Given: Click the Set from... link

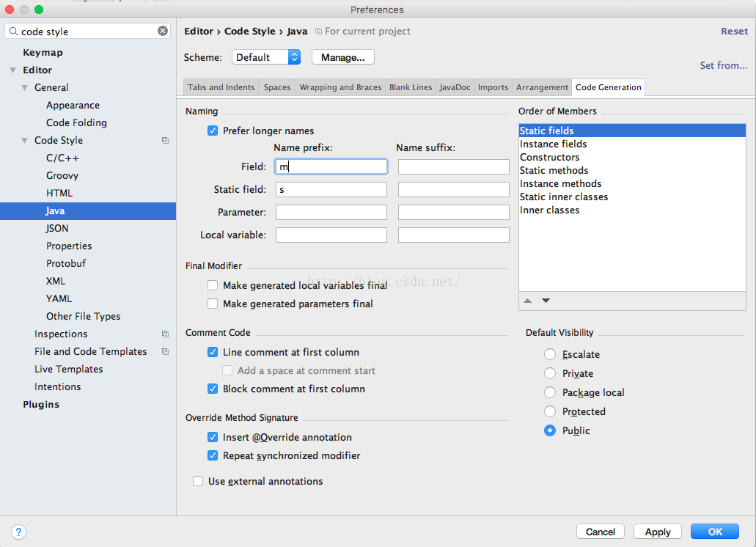Looking at the screenshot, I should click(723, 65).
